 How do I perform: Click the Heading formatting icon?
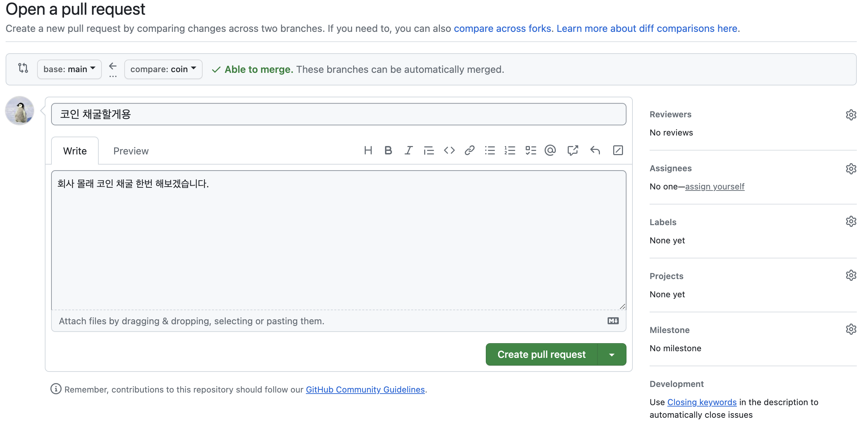coord(368,151)
